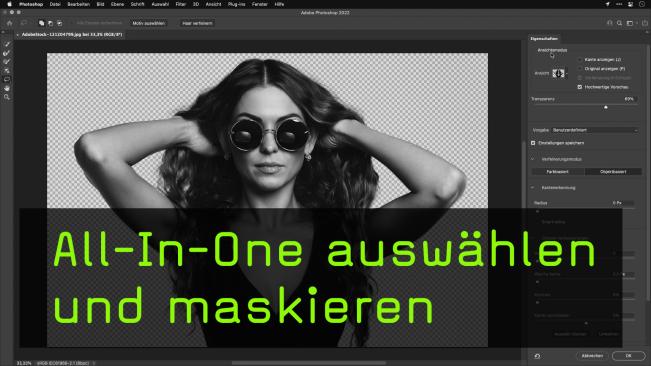
Task: Adjust the Transparenz slider handle
Action: pos(606,107)
